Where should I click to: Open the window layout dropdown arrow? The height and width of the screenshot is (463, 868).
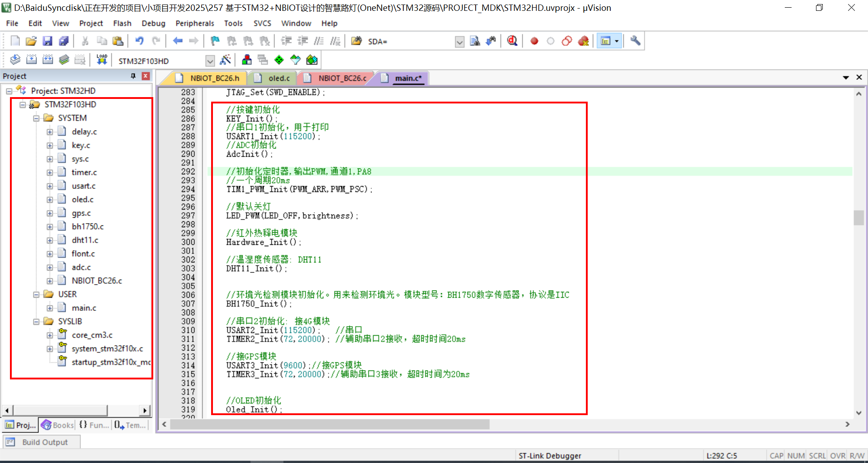(617, 41)
